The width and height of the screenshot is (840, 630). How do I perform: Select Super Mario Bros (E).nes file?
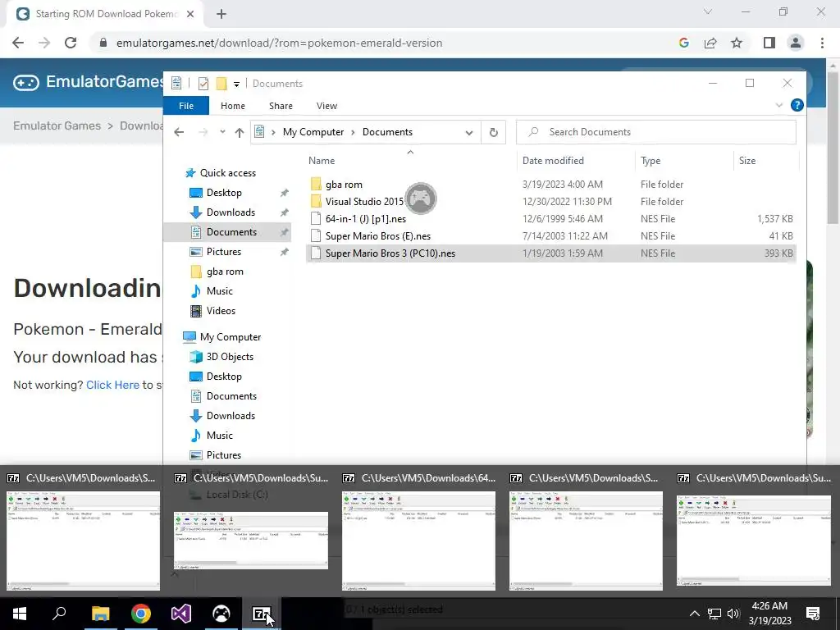click(550, 235)
